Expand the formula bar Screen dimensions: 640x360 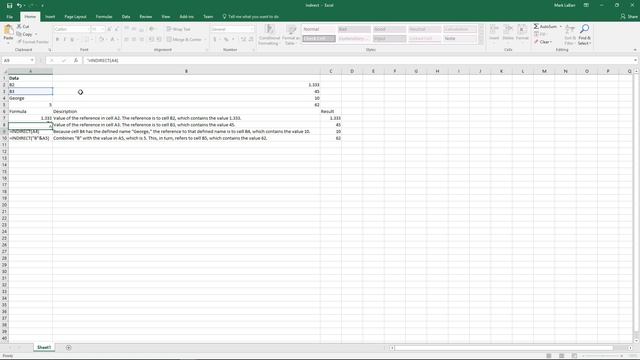point(635,60)
